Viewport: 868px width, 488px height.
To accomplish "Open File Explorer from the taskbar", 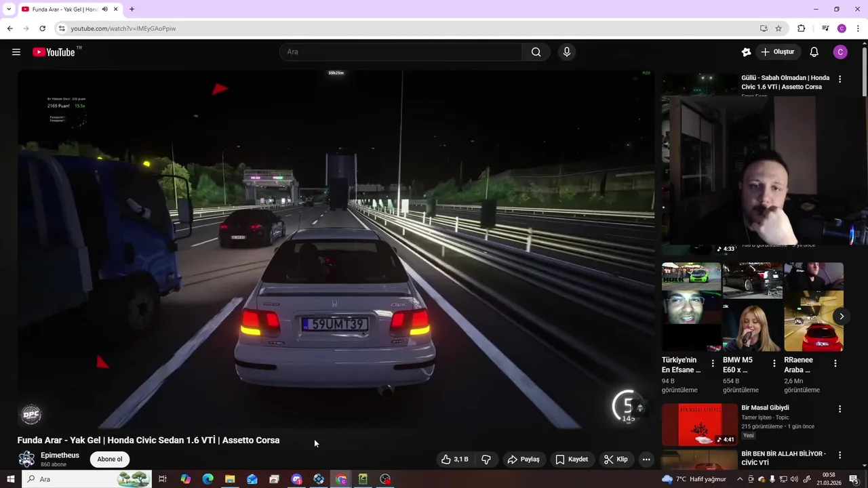I will tap(230, 479).
